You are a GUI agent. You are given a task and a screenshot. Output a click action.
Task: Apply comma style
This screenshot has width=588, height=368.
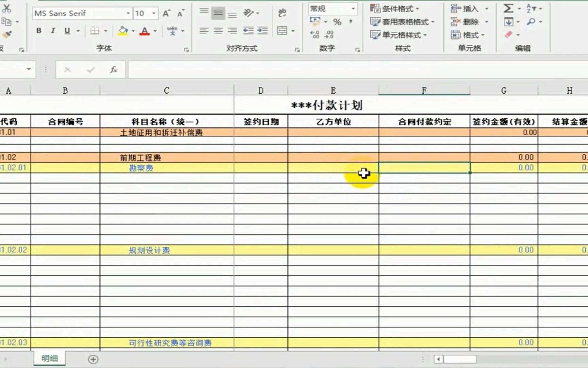350,22
